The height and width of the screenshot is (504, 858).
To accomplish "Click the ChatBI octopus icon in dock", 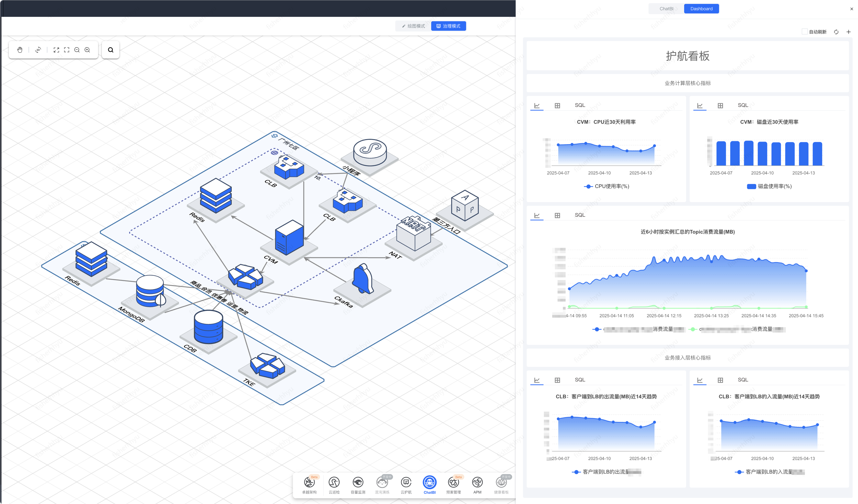I will [x=430, y=482].
